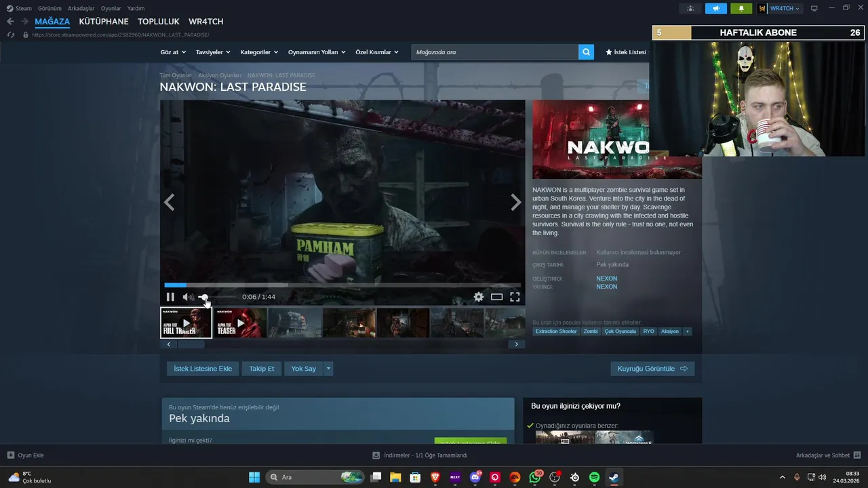Mute the trailer with the speaker icon
This screenshot has width=868, height=488.
(x=187, y=297)
